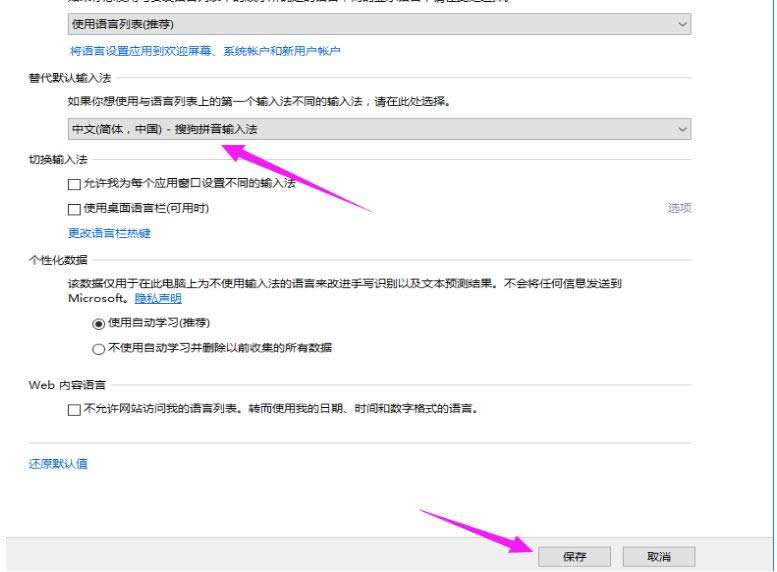Open the 更改语言栏热键 link

tap(110, 233)
